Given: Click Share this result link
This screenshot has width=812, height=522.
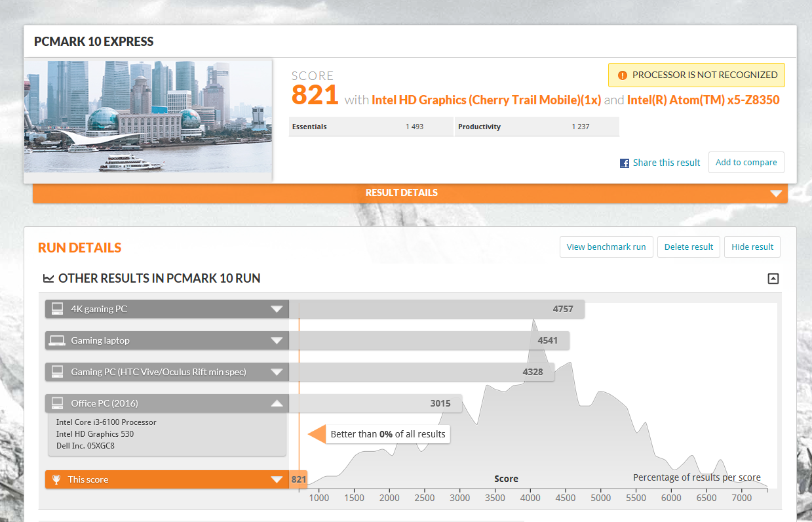Looking at the screenshot, I should click(667, 163).
